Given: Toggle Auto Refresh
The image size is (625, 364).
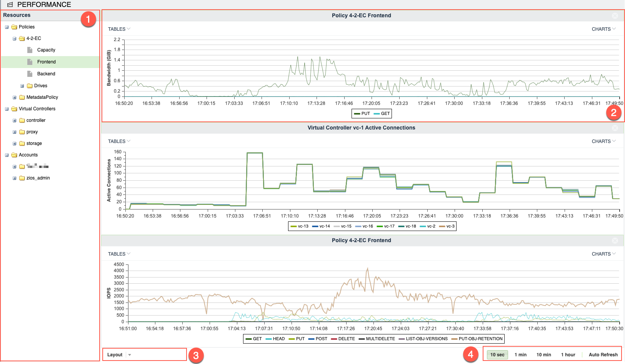Looking at the screenshot, I should pyautogui.click(x=603, y=355).
